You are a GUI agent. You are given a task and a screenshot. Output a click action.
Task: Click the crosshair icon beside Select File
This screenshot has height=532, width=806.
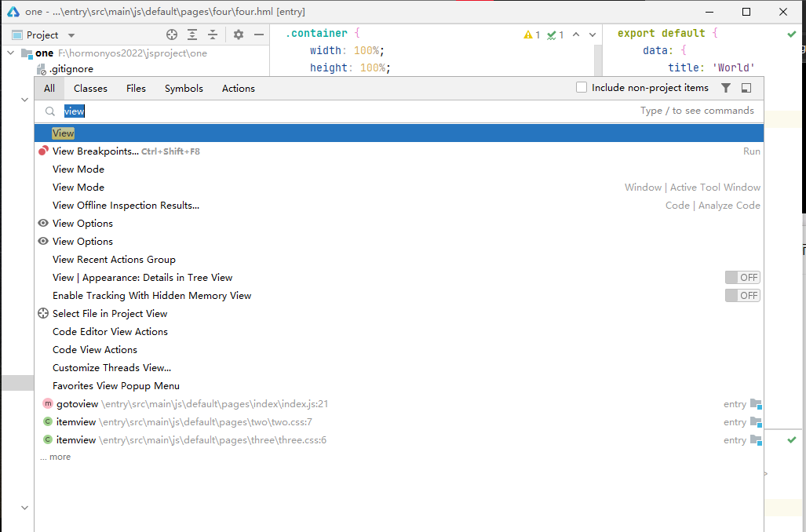pyautogui.click(x=43, y=314)
